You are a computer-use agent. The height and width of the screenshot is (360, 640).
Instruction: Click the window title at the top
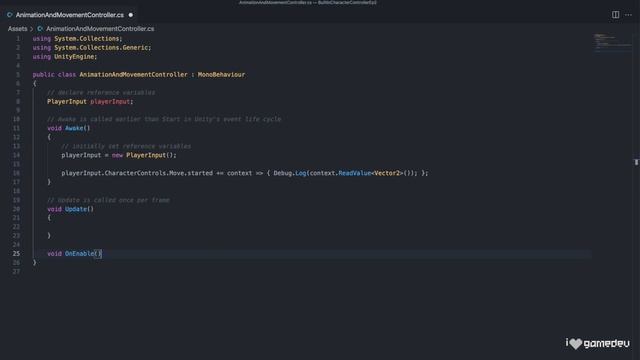[307, 2]
